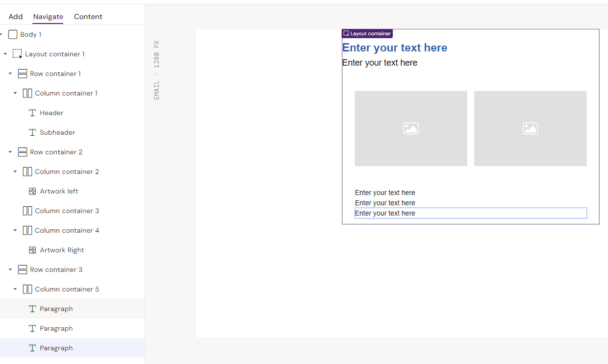This screenshot has width=608, height=364.
Task: Click the blue heading text on canvas
Action: coord(394,48)
